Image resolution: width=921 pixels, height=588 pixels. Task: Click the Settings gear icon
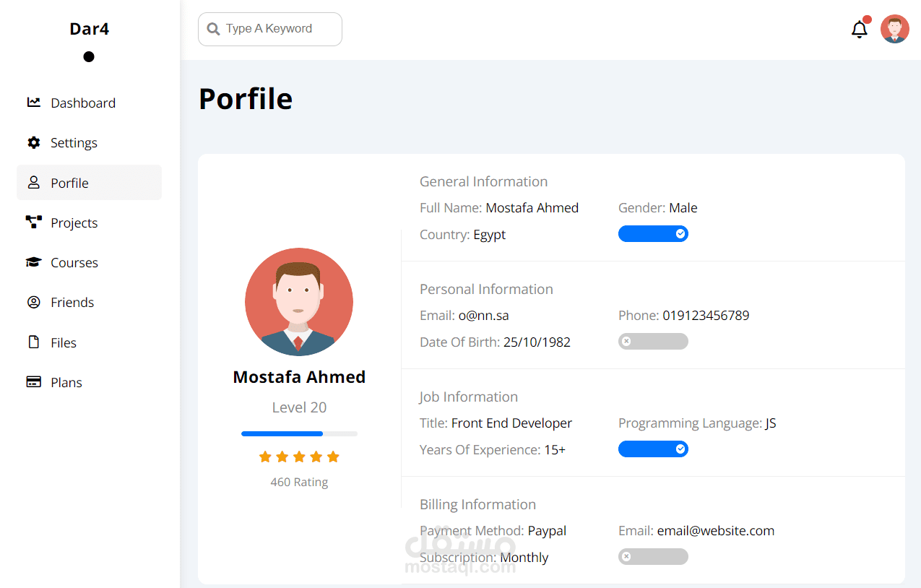pyautogui.click(x=33, y=142)
